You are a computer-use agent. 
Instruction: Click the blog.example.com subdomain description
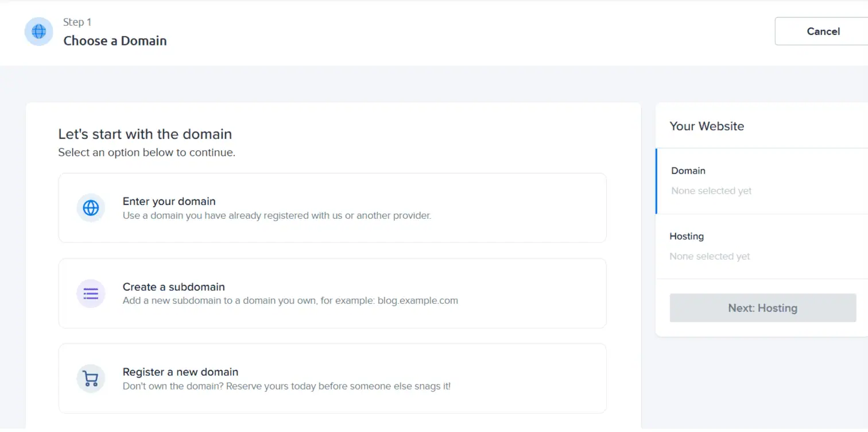pos(290,300)
